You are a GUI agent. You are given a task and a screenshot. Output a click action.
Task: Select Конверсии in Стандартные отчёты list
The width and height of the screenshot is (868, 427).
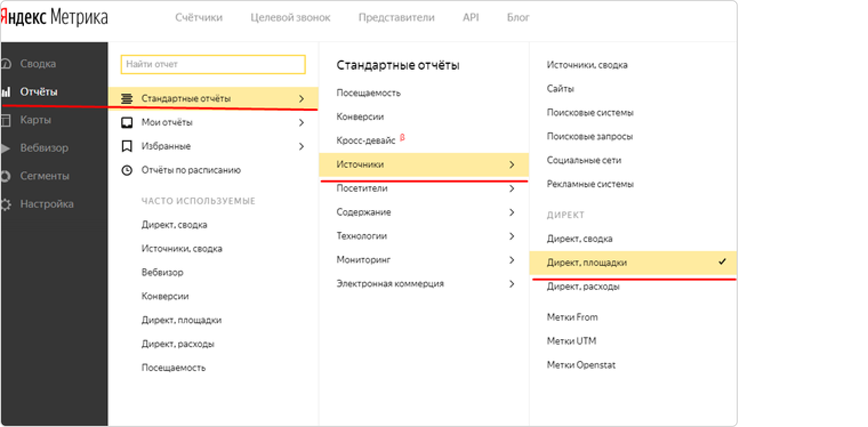click(360, 117)
